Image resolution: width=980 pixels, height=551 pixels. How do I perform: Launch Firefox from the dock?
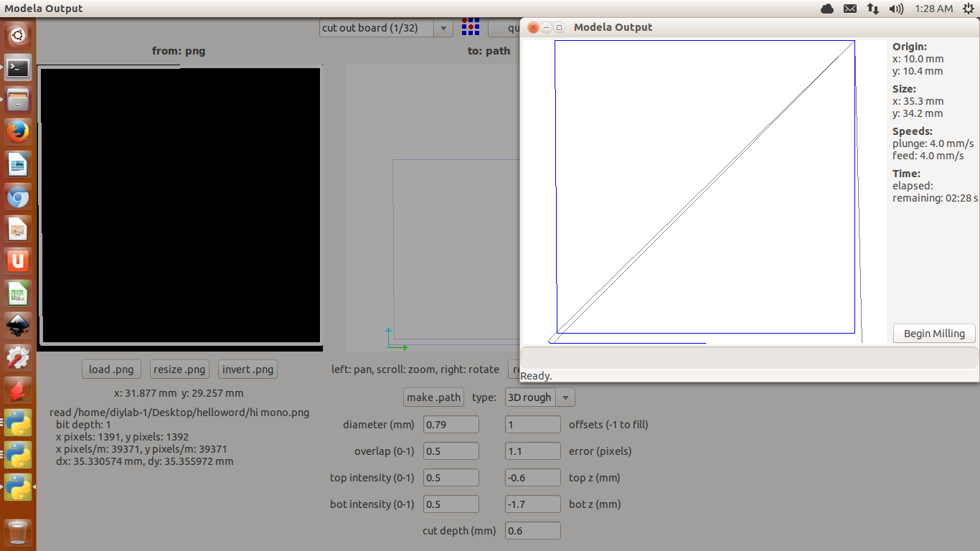[x=18, y=133]
